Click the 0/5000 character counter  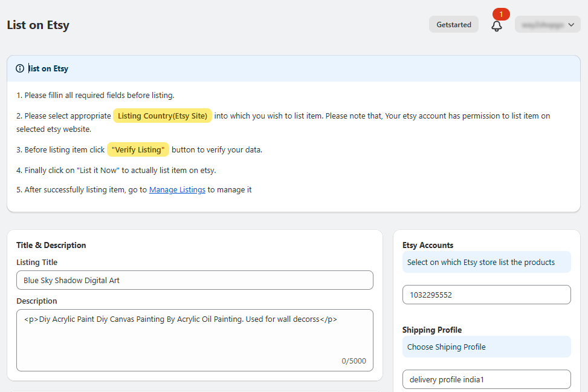click(x=354, y=361)
